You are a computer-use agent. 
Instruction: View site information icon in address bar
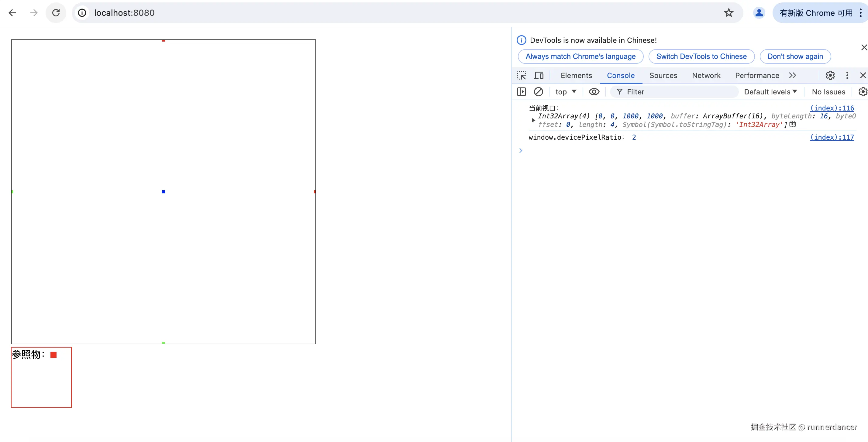pos(82,13)
